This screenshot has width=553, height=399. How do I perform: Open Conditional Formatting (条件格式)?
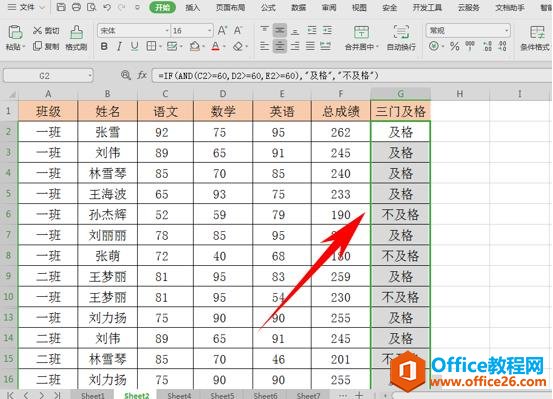(535, 38)
